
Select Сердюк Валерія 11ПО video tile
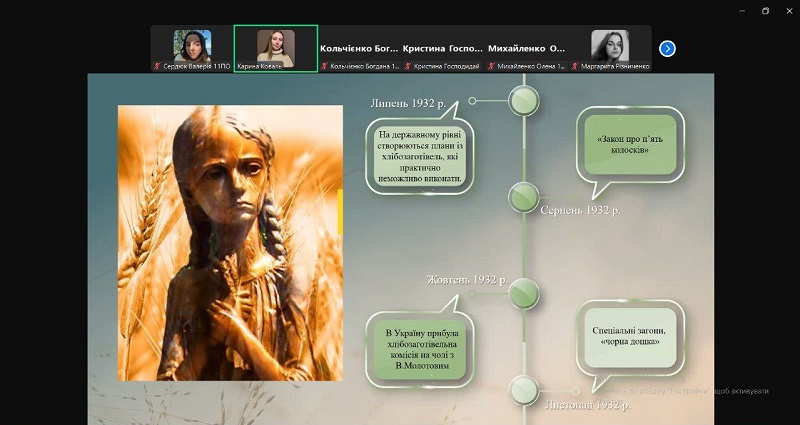pyautogui.click(x=192, y=49)
